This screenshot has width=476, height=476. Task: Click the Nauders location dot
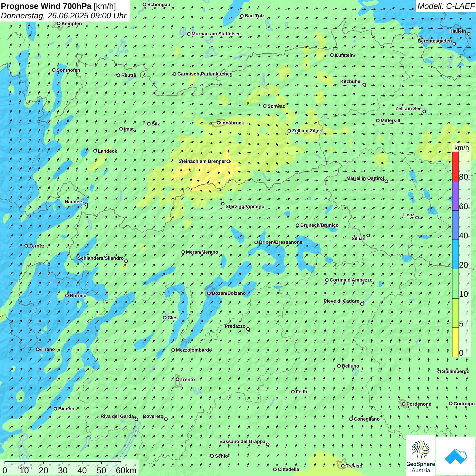86,205
